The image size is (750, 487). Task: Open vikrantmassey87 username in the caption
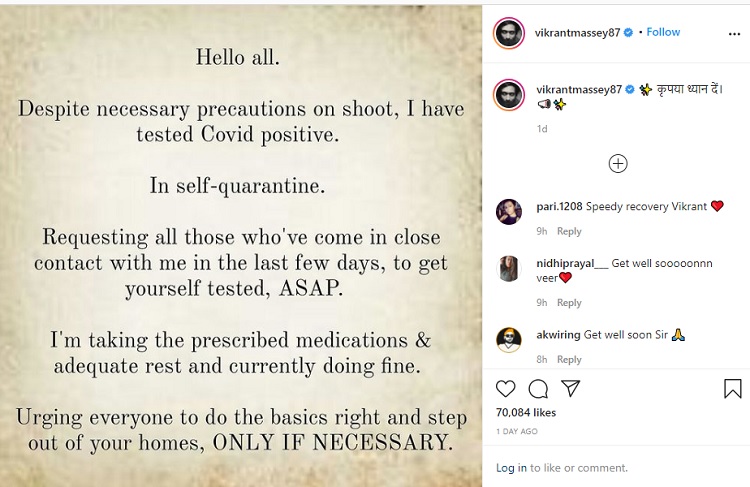point(579,89)
